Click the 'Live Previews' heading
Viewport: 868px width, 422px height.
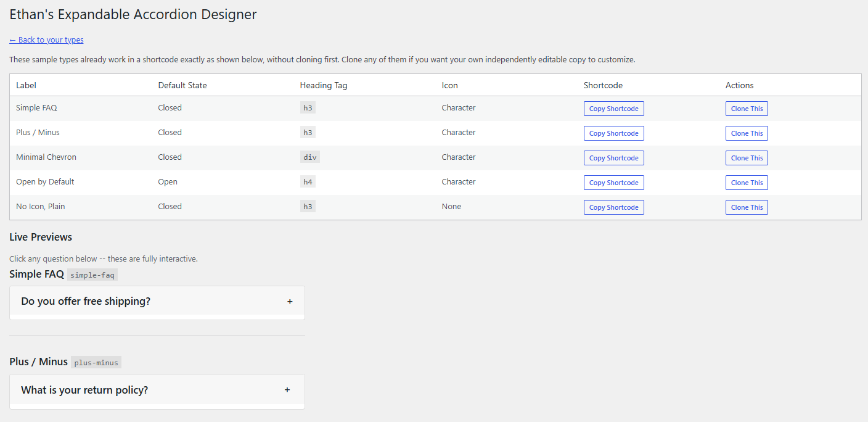[x=41, y=237]
